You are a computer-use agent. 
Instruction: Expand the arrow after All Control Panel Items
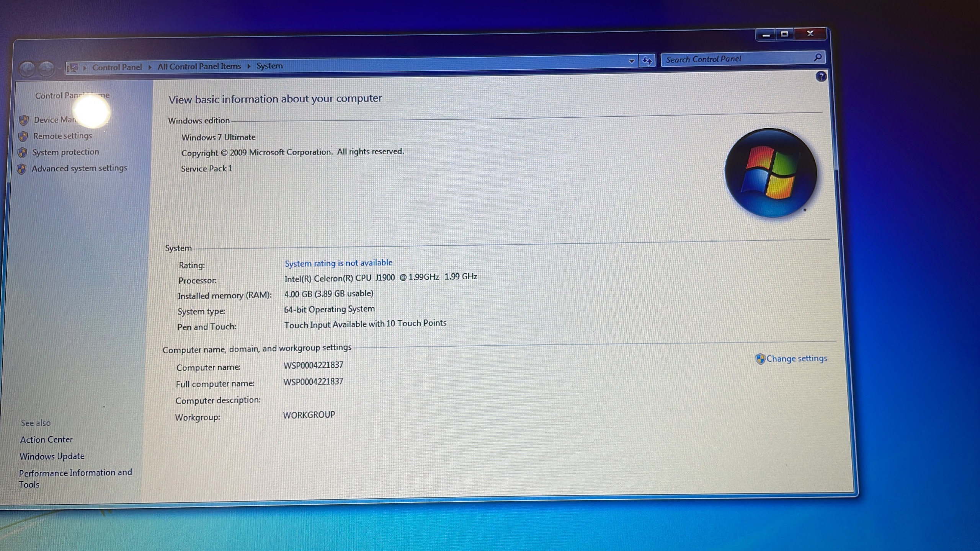[249, 66]
